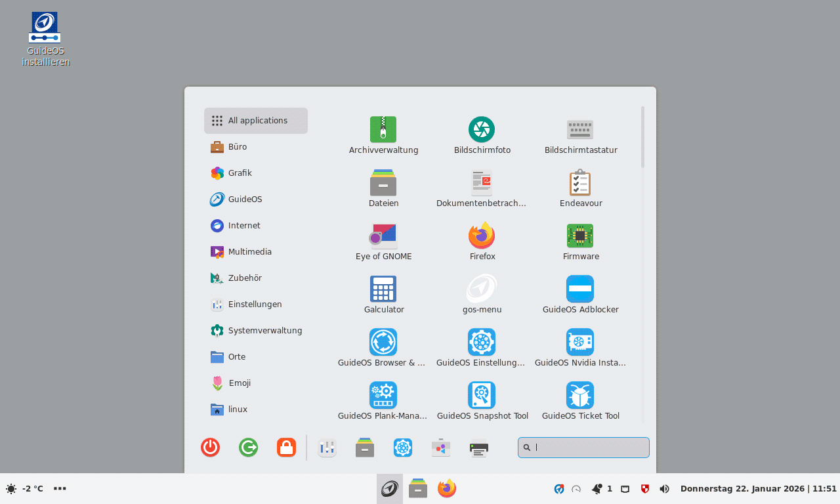Screen dimensions: 840x504
Task: Lock the screen with the orange lock button
Action: pos(286,448)
